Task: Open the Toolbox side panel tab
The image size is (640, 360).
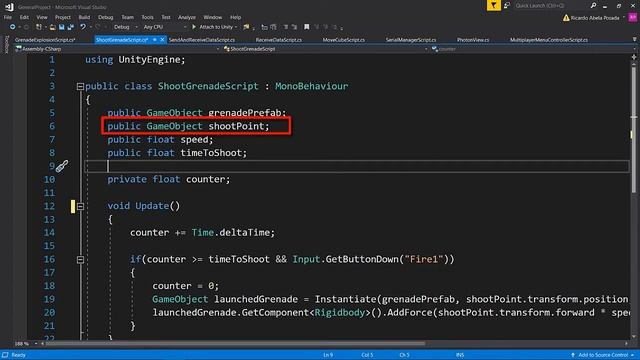Action: (x=6, y=44)
